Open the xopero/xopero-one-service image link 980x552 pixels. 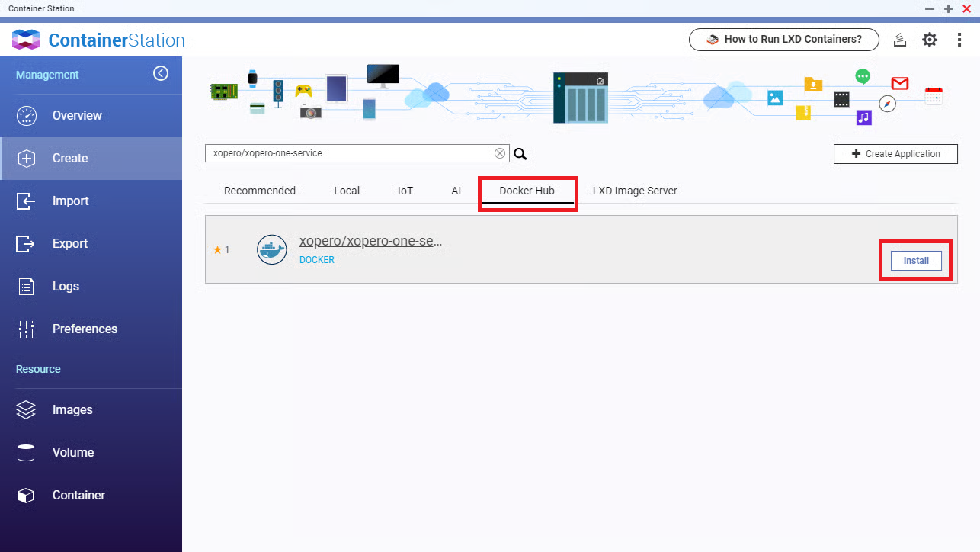coord(371,241)
